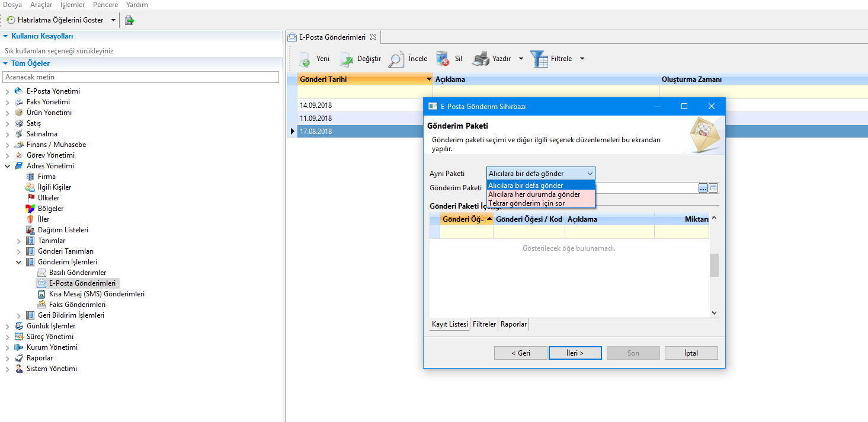The width and height of the screenshot is (868, 422).
Task: Open the Yazdır dropdown arrow
Action: point(521,59)
